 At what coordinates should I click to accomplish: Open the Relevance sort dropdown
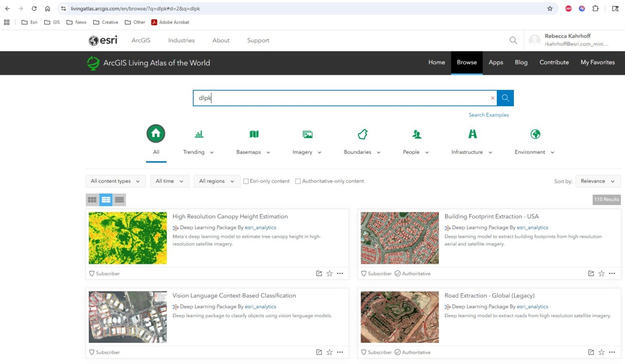pos(597,181)
